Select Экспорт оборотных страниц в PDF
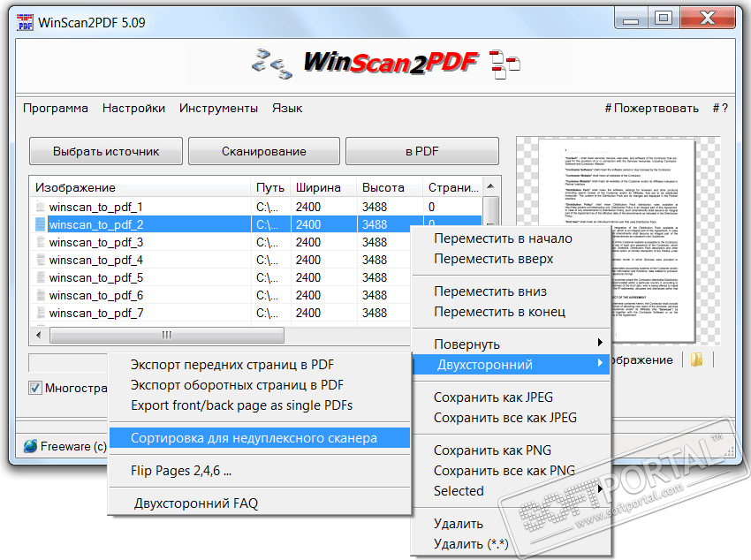Image resolution: width=751 pixels, height=560 pixels. tap(260, 385)
